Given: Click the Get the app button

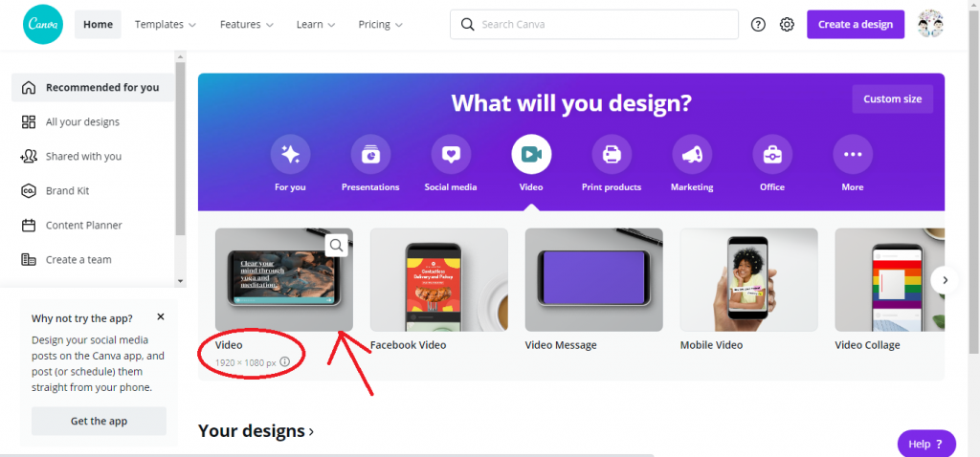Looking at the screenshot, I should pos(99,421).
